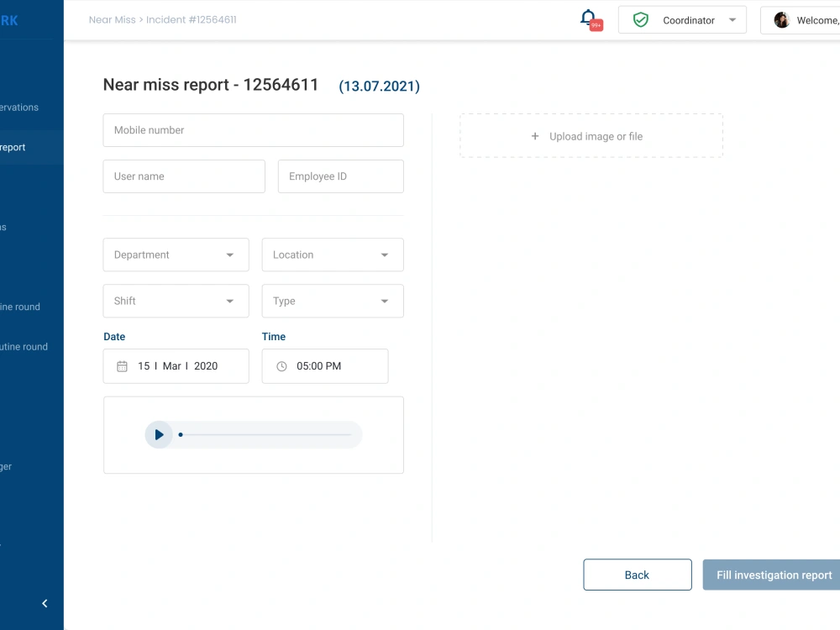Viewport: 840px width, 630px height.
Task: Click the user profile avatar photo
Action: (781, 19)
